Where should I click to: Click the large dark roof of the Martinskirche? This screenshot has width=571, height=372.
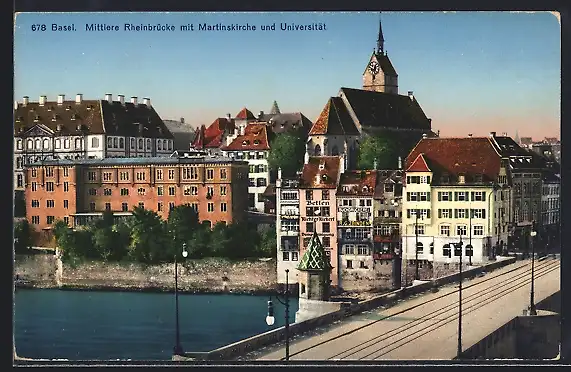coord(385,108)
